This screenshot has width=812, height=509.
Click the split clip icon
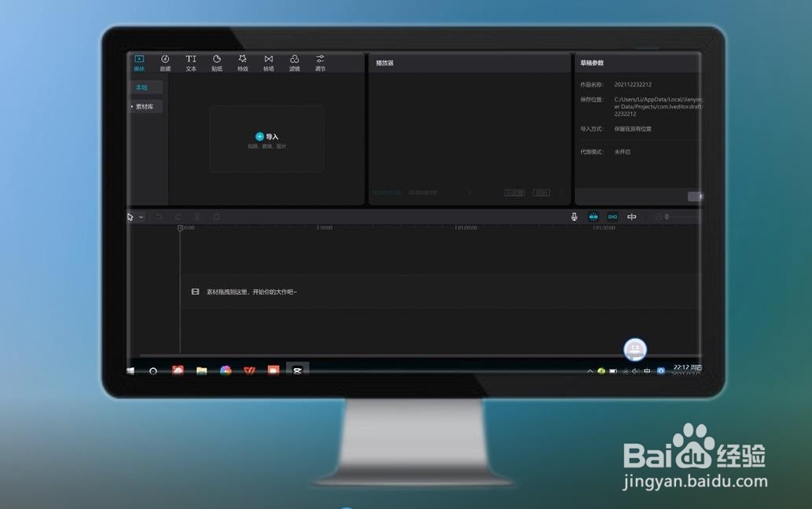click(197, 216)
